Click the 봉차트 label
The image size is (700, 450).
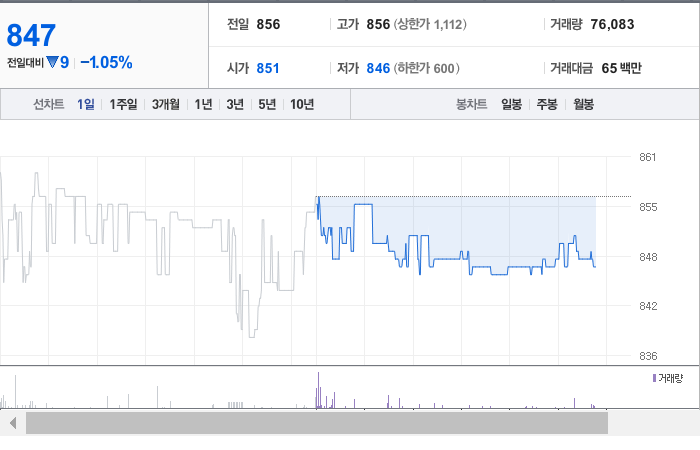click(471, 104)
